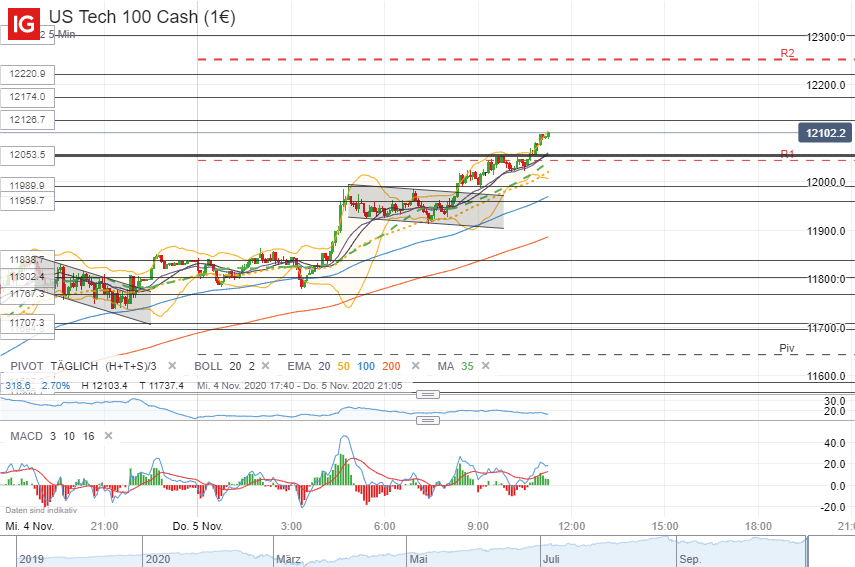
Task: Click the H 12103.4 high value
Action: point(104,385)
